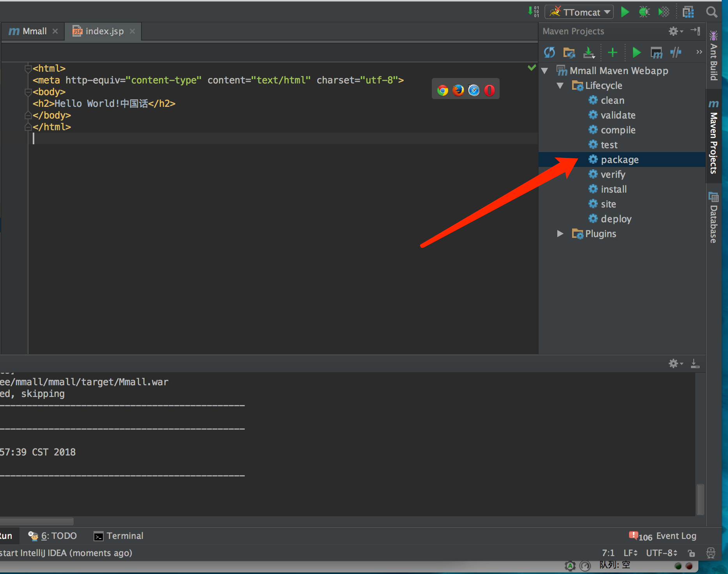Add Maven project with green plus icon
728x574 pixels.
(x=613, y=52)
